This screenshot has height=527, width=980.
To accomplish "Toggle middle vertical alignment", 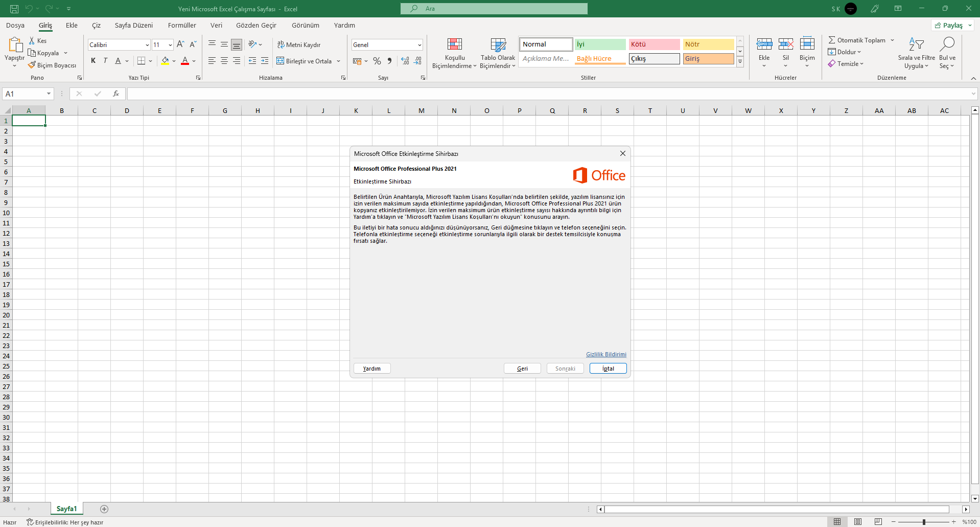I will click(x=224, y=44).
